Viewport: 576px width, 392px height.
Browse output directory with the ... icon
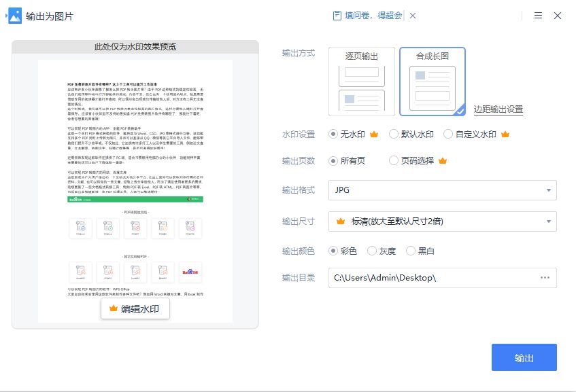544,277
